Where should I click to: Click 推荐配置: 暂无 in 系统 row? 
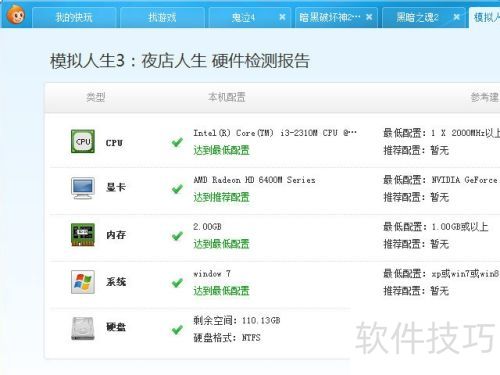[416, 291]
